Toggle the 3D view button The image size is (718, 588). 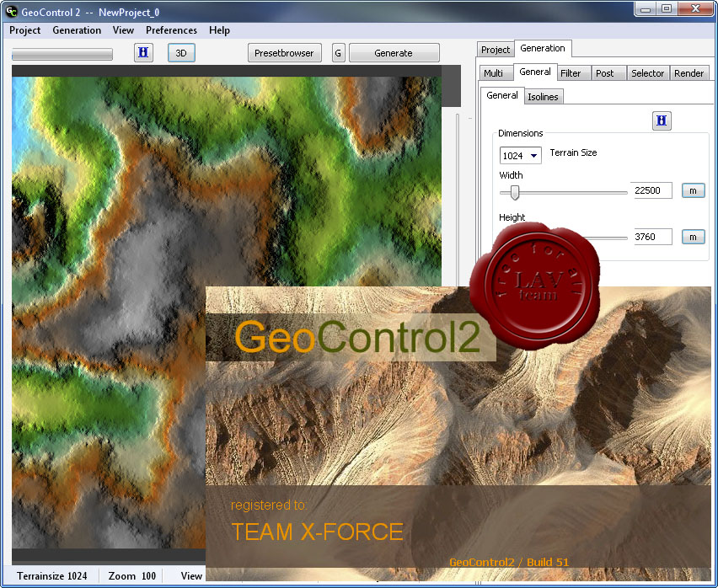coord(181,52)
